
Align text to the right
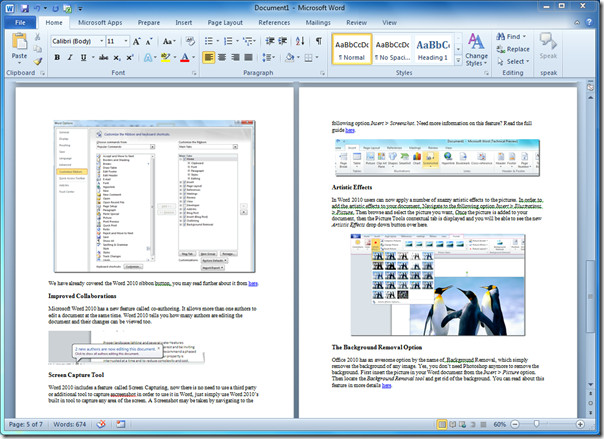235,57
